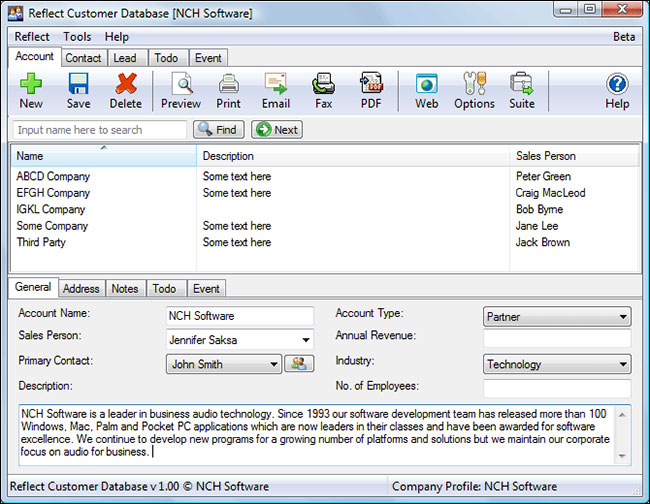Open the Tools menu
This screenshot has height=504, width=650.
[x=77, y=37]
